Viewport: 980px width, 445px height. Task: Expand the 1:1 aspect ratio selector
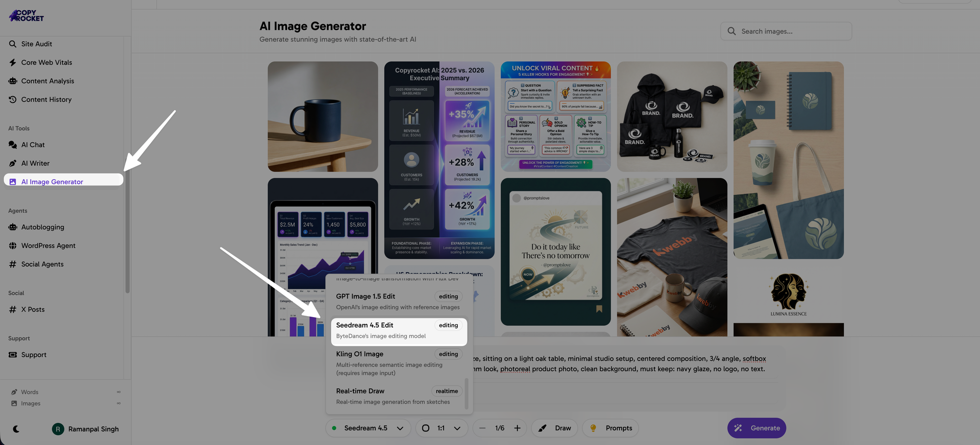pos(441,428)
